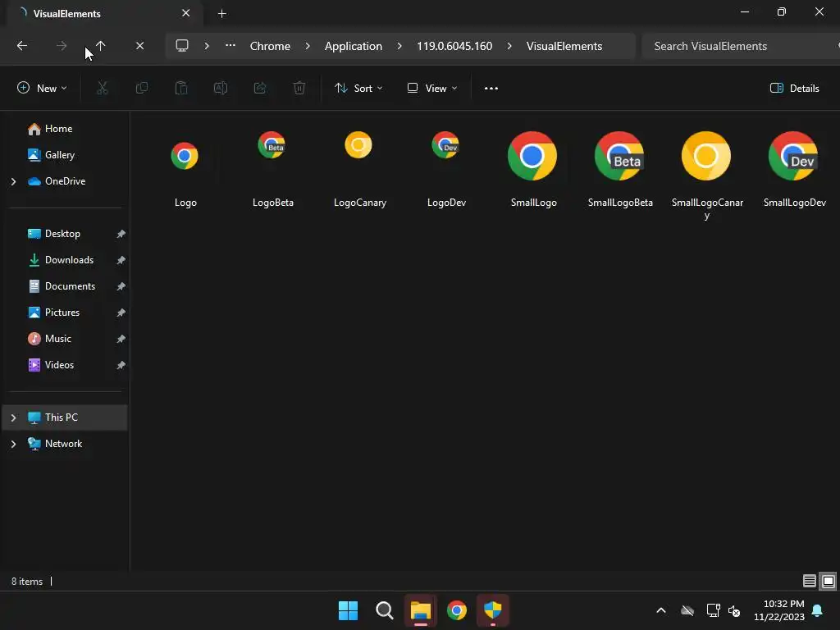This screenshot has width=840, height=630.
Task: Unpin Desktop using its pin icon
Action: 121,234
